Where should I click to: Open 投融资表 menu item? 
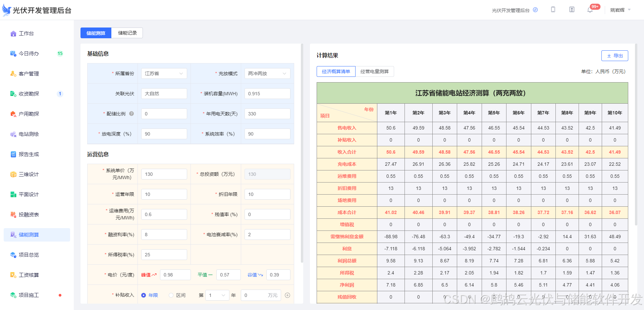37,215
